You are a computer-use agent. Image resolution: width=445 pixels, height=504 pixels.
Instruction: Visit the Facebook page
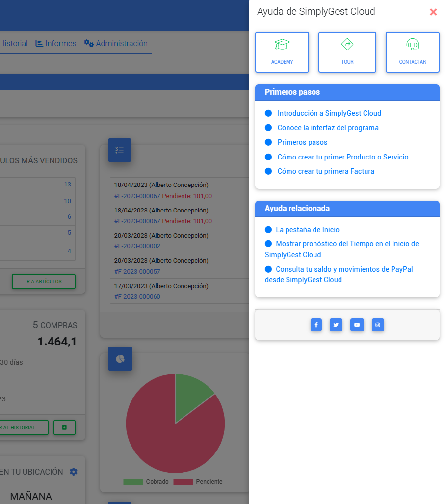pyautogui.click(x=316, y=325)
